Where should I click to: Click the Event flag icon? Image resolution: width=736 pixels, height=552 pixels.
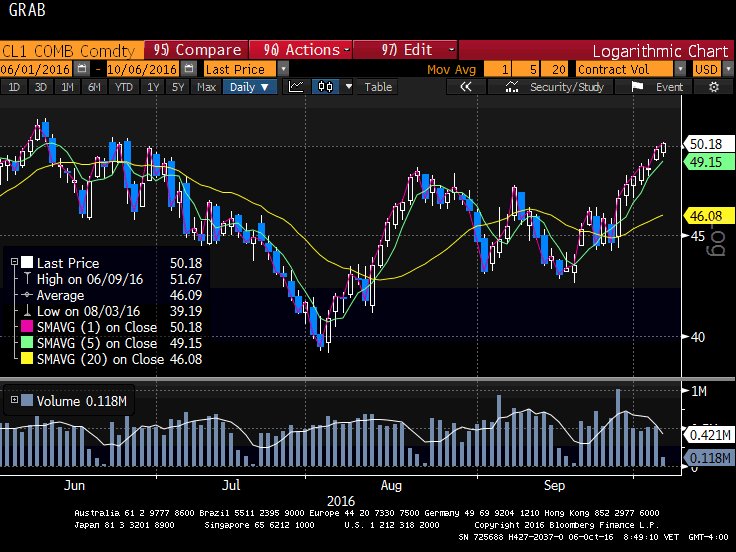coord(637,87)
